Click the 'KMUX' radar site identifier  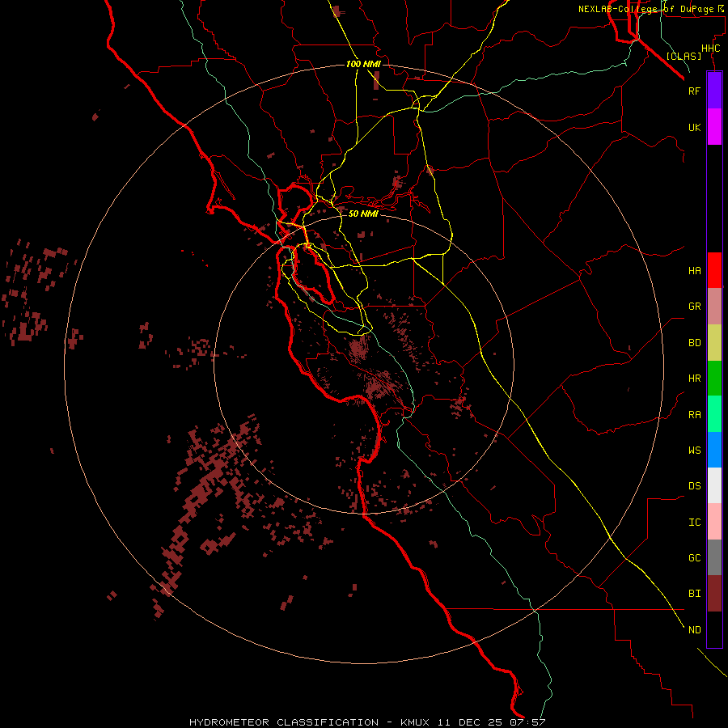click(417, 722)
